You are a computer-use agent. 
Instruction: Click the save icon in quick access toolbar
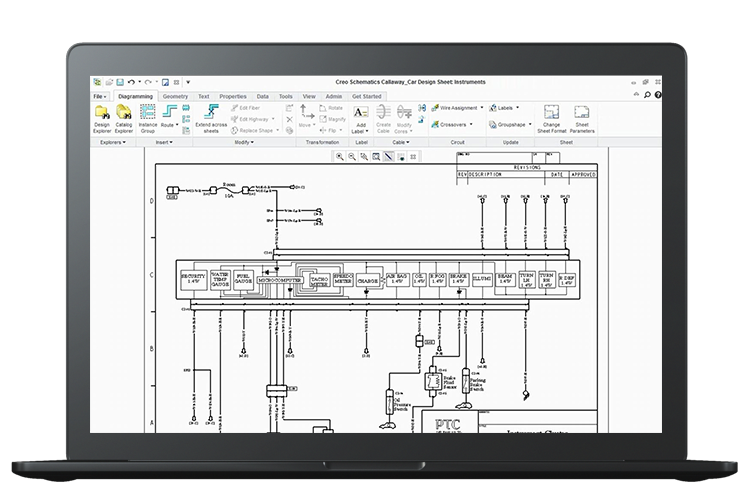tap(119, 81)
